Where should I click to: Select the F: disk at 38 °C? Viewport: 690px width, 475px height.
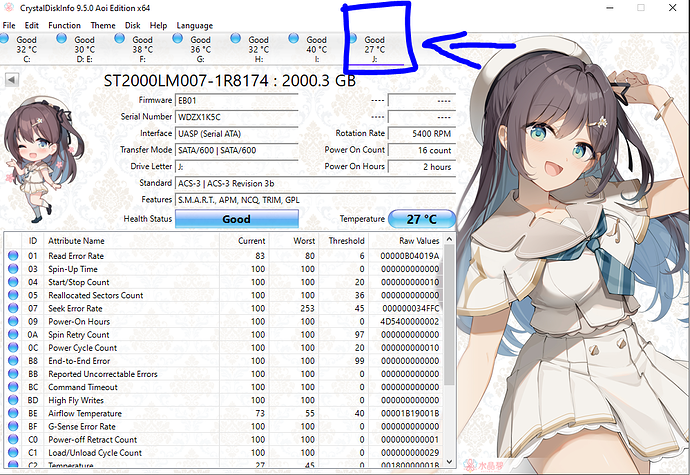(143, 48)
